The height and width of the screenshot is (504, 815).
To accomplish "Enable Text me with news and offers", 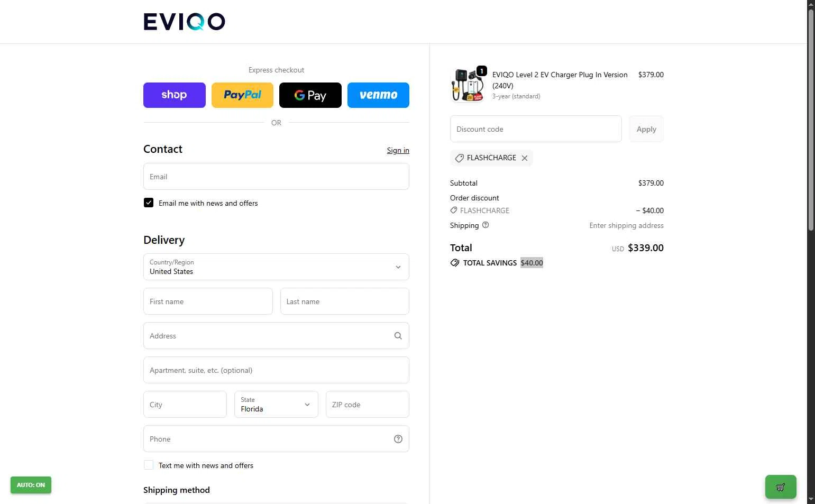I will tap(149, 465).
